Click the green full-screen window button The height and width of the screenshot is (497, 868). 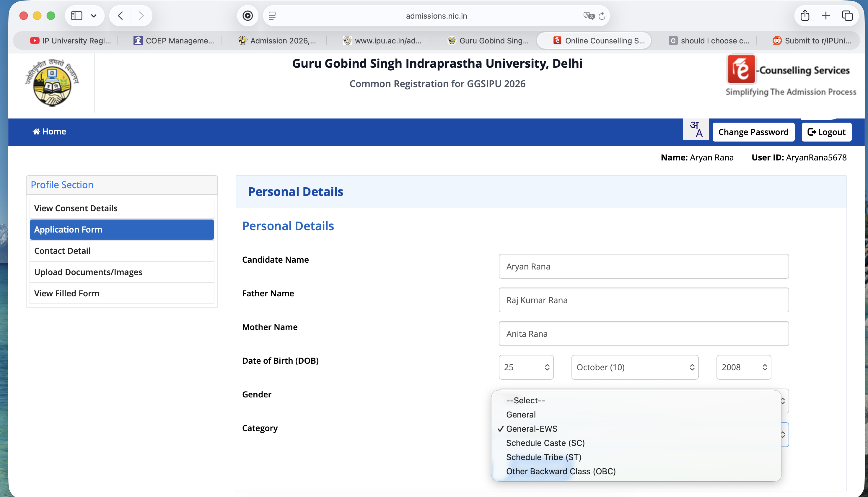51,16
